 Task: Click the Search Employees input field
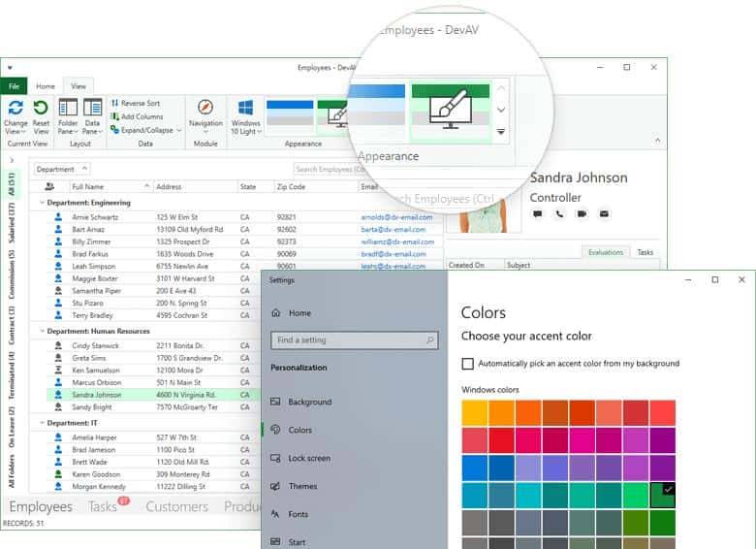click(329, 170)
